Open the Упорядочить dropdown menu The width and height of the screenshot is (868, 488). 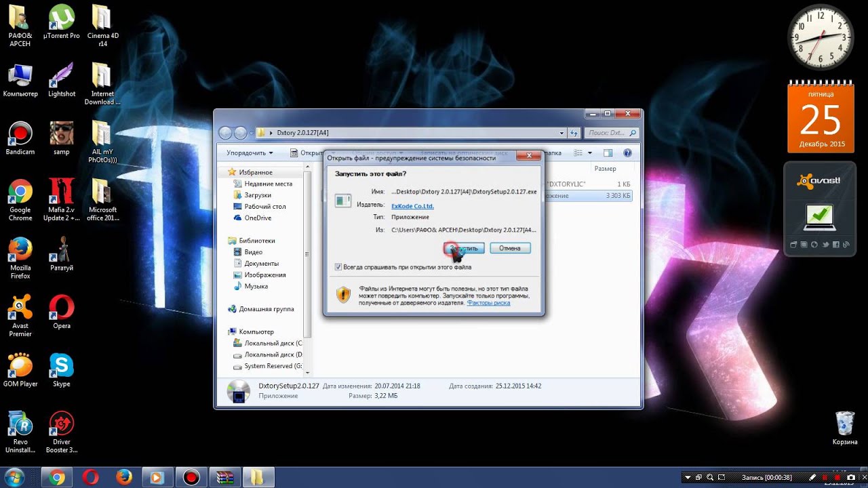click(x=250, y=153)
